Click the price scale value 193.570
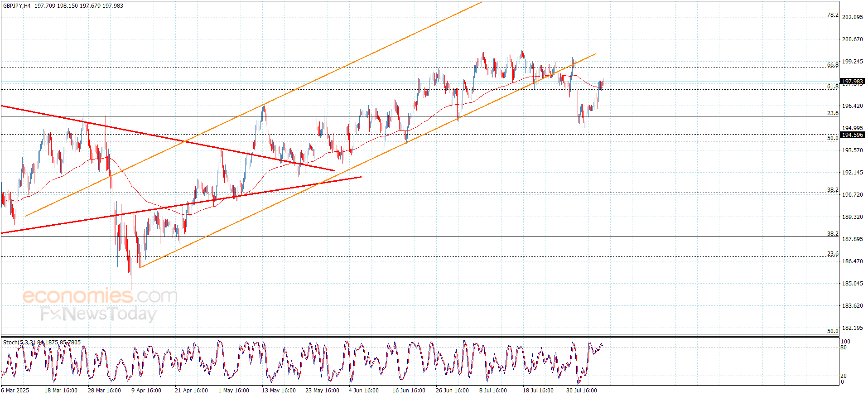Image resolution: width=868 pixels, height=396 pixels. click(x=852, y=150)
